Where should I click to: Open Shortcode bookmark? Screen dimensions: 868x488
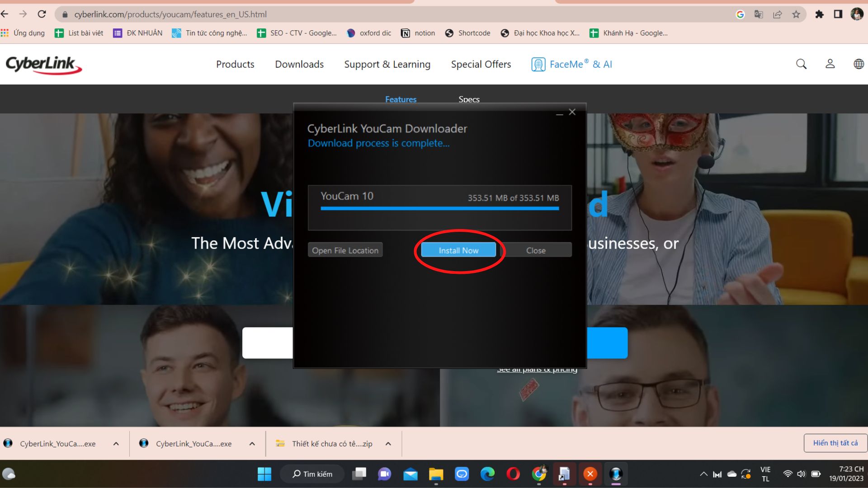pos(468,33)
